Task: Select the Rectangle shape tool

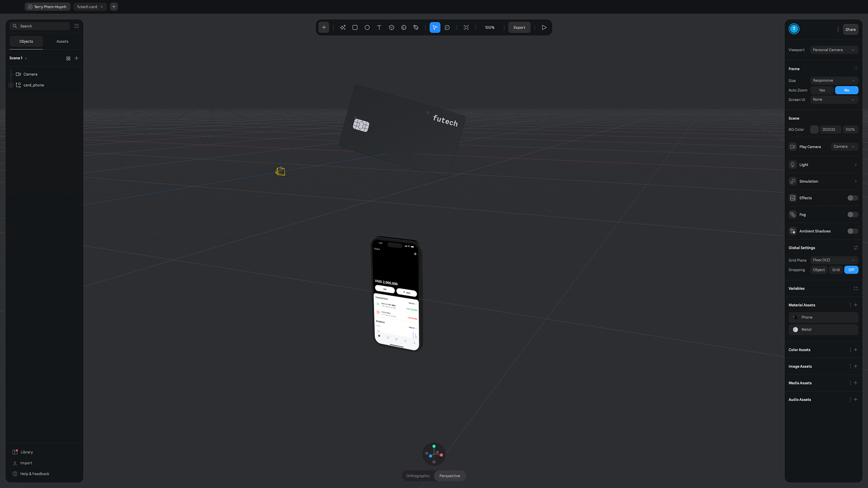Action: pyautogui.click(x=355, y=28)
